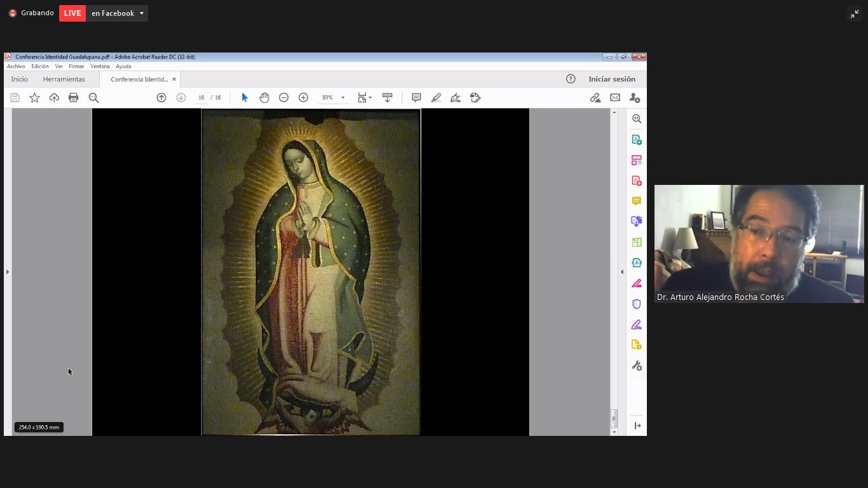
Task: Open the Ayuda menu
Action: coord(123,66)
